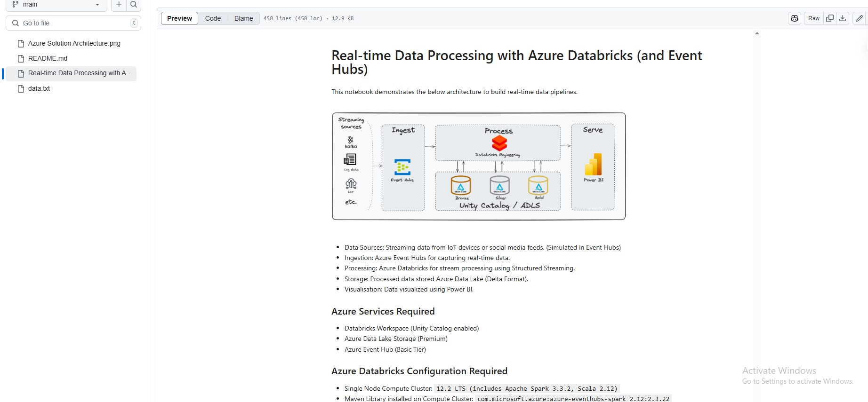The width and height of the screenshot is (868, 402).
Task: Open README.md in file tree
Action: pyautogui.click(x=48, y=58)
